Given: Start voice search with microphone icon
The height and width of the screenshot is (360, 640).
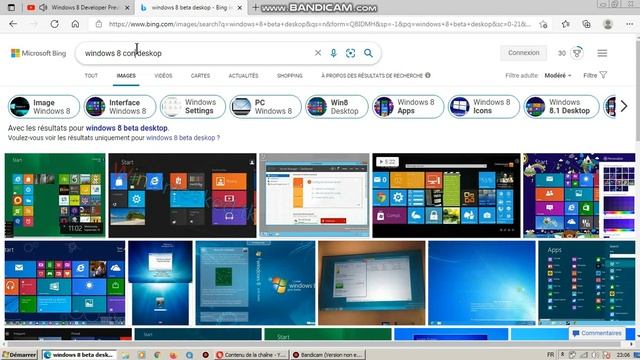Looking at the screenshot, I should pyautogui.click(x=333, y=53).
